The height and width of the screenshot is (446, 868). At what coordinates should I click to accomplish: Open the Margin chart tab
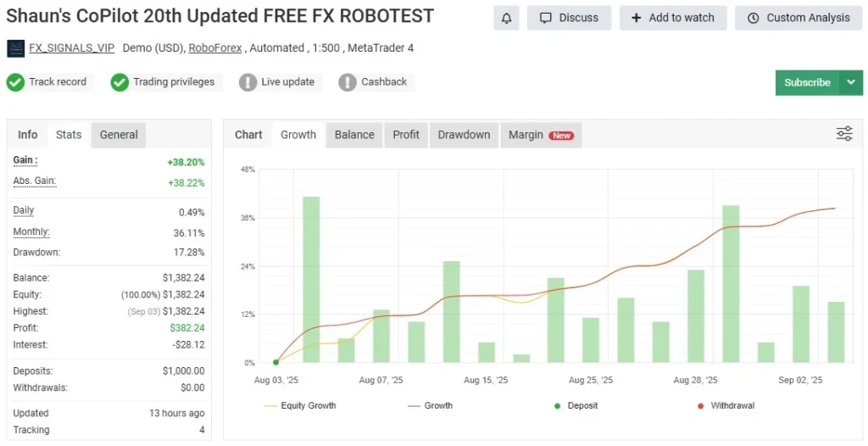tap(542, 135)
